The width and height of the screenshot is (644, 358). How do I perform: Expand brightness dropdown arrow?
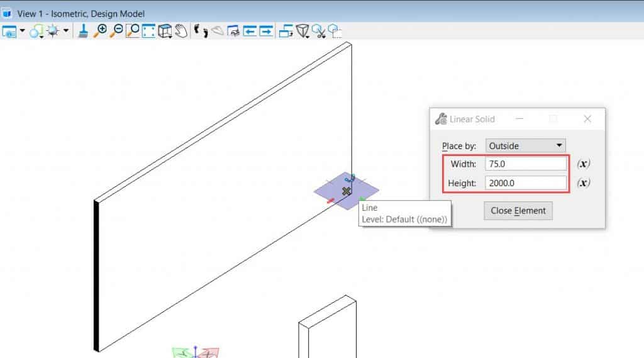point(65,31)
